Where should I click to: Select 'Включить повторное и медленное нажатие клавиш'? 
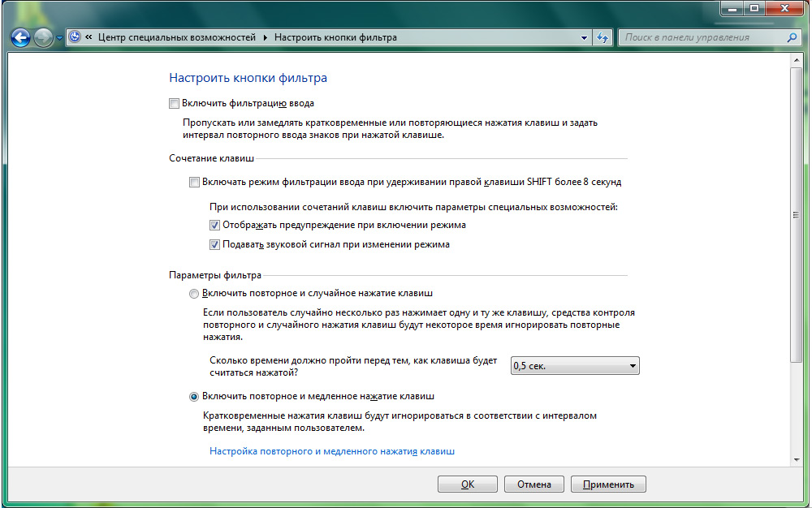[x=194, y=397]
